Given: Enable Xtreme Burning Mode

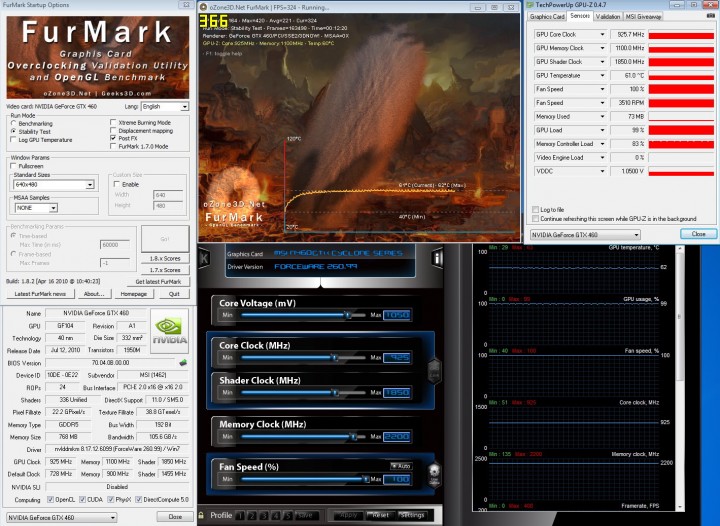Looking at the screenshot, I should [113, 123].
